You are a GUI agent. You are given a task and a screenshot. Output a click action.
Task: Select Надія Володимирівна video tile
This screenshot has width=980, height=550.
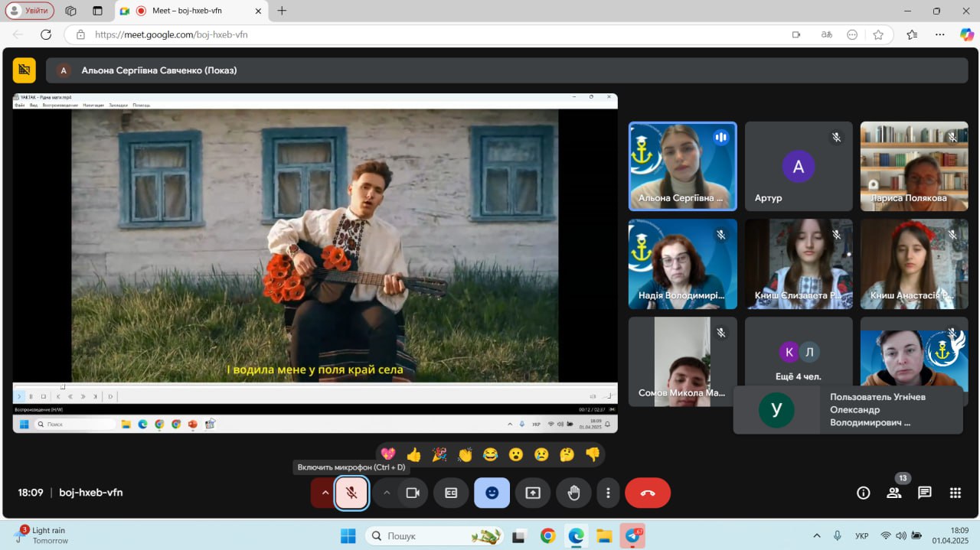point(683,264)
